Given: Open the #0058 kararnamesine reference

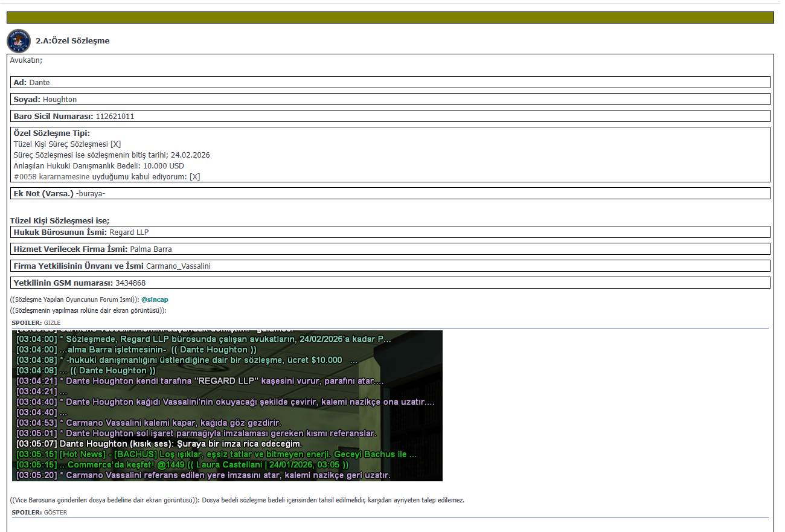Looking at the screenshot, I should coord(52,176).
